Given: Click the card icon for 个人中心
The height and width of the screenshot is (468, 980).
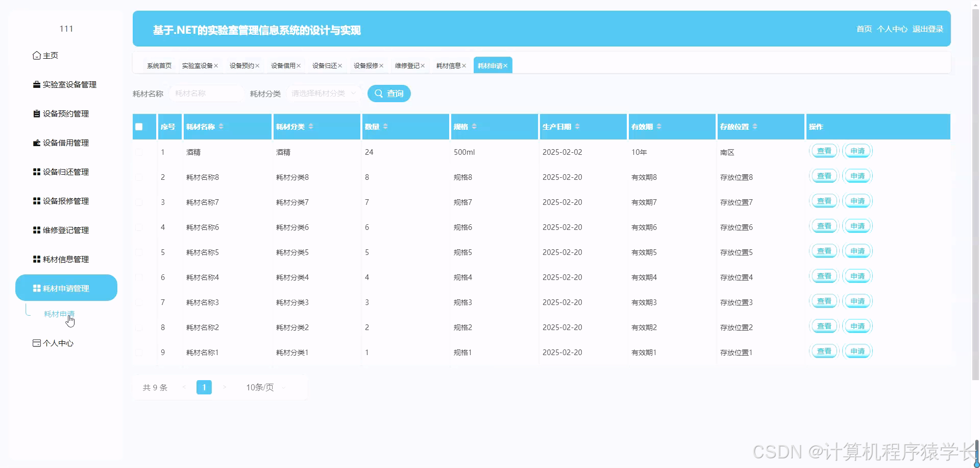Looking at the screenshot, I should click(x=36, y=343).
